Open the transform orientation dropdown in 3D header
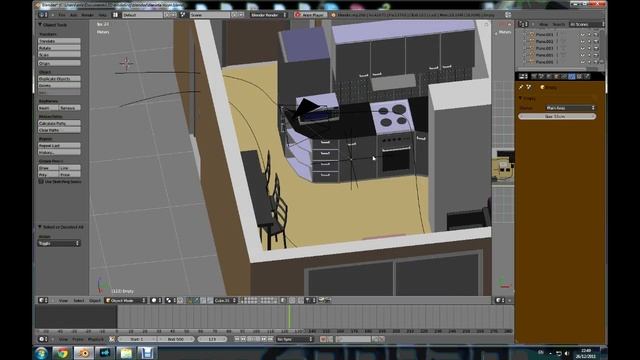Image resolution: width=640 pixels, height=360 pixels. tap(225, 300)
